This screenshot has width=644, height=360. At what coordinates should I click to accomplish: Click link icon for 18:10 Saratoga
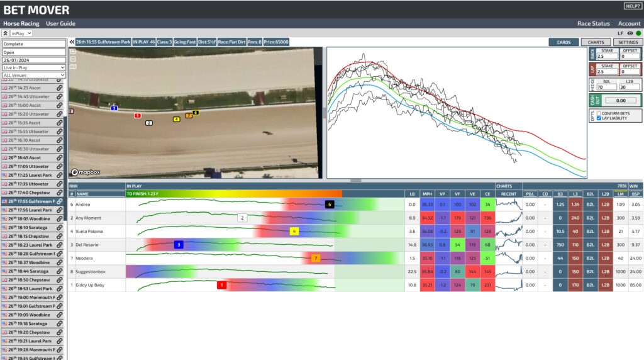[x=60, y=227]
